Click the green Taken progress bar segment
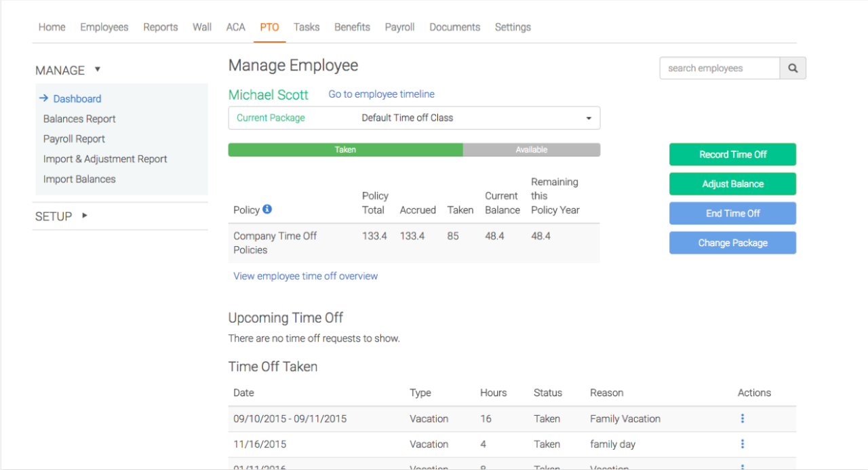The image size is (868, 470). pos(345,150)
